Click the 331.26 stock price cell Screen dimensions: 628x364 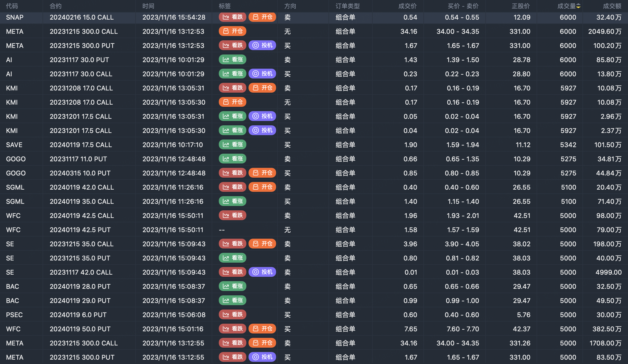[520, 343]
